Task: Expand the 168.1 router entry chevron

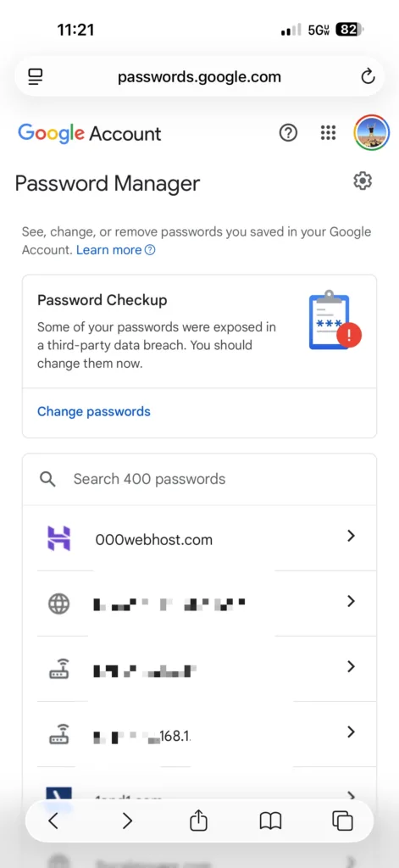Action: pos(351,732)
